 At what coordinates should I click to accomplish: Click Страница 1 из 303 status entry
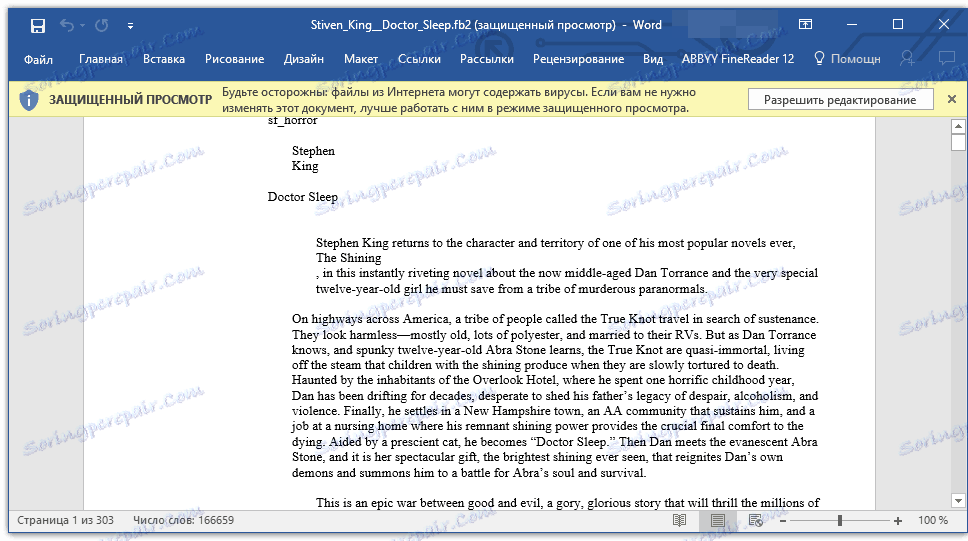point(65,520)
